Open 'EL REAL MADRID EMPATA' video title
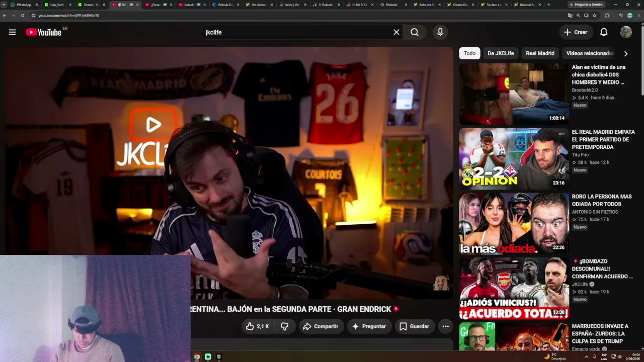 [603, 139]
